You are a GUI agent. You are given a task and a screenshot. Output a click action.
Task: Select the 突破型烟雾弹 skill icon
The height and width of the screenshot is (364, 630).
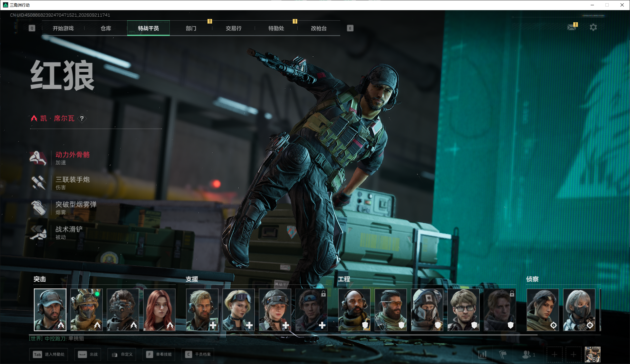coord(38,208)
